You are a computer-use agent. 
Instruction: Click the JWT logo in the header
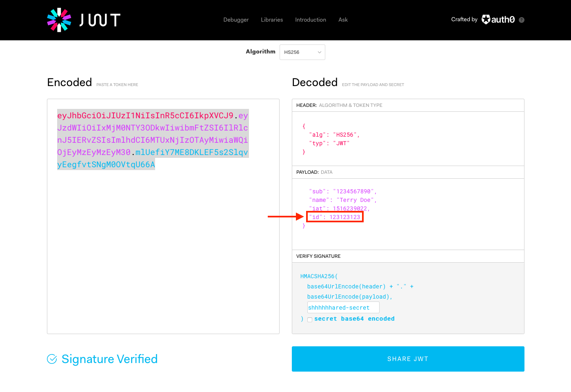(83, 19)
